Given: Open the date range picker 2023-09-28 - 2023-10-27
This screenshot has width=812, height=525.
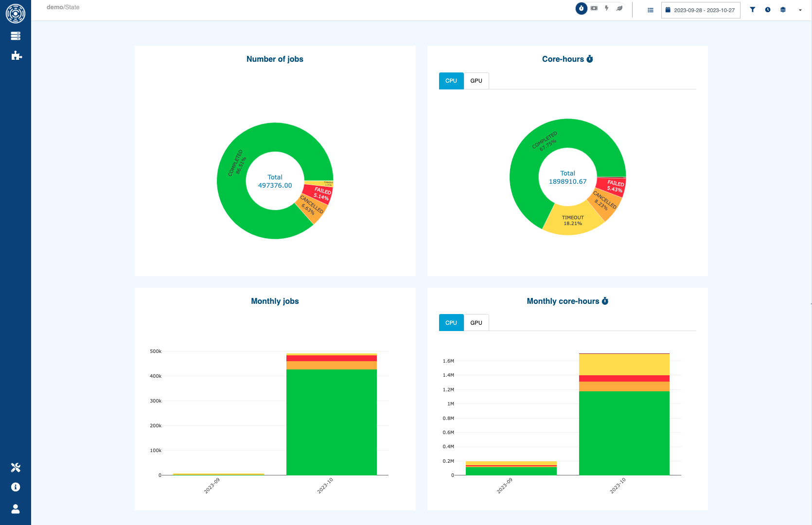Looking at the screenshot, I should [x=700, y=10].
